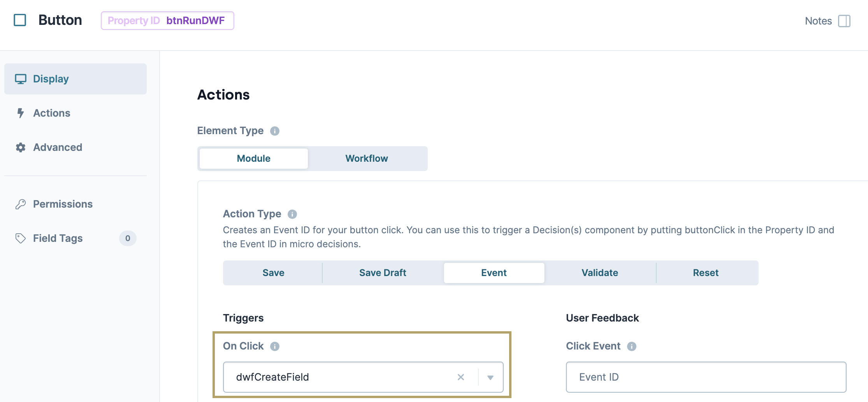Click the Display monitor icon
868x402 pixels.
21,79
